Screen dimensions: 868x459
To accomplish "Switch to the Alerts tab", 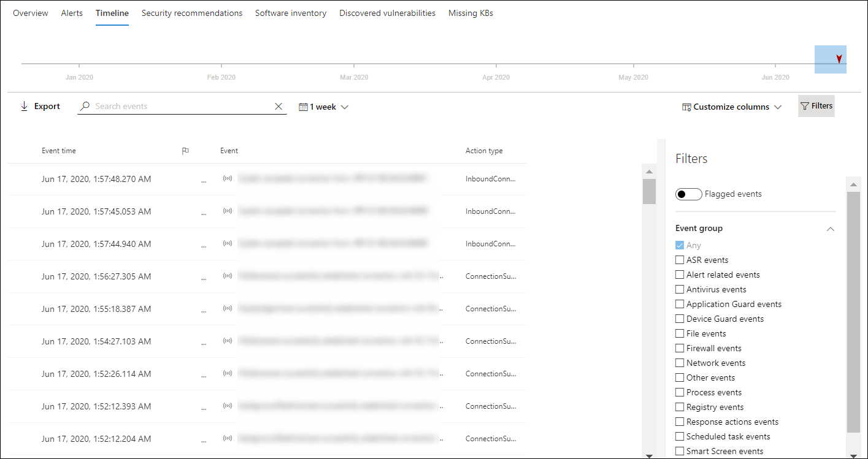I will point(72,13).
